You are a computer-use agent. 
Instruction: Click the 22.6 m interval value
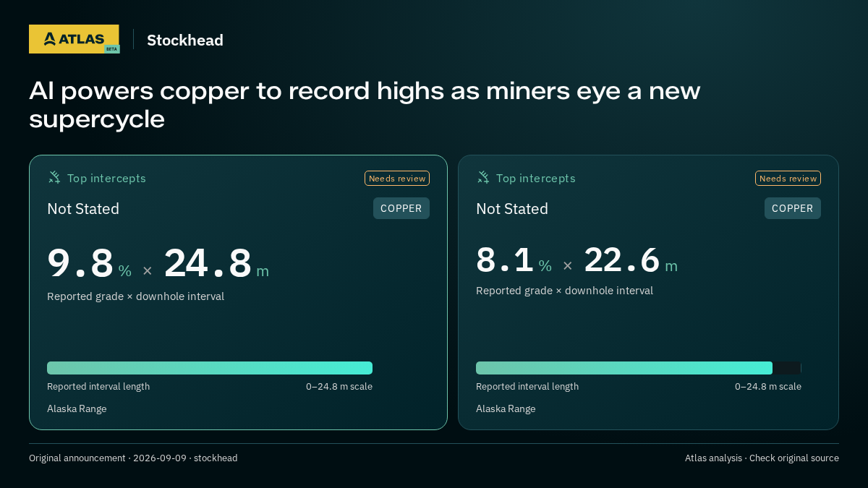(631, 260)
